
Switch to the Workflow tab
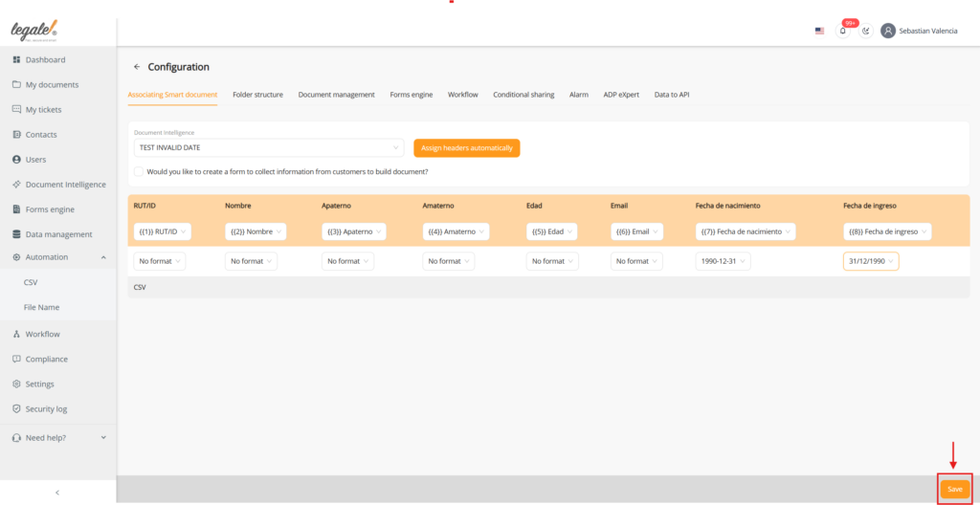click(x=463, y=95)
